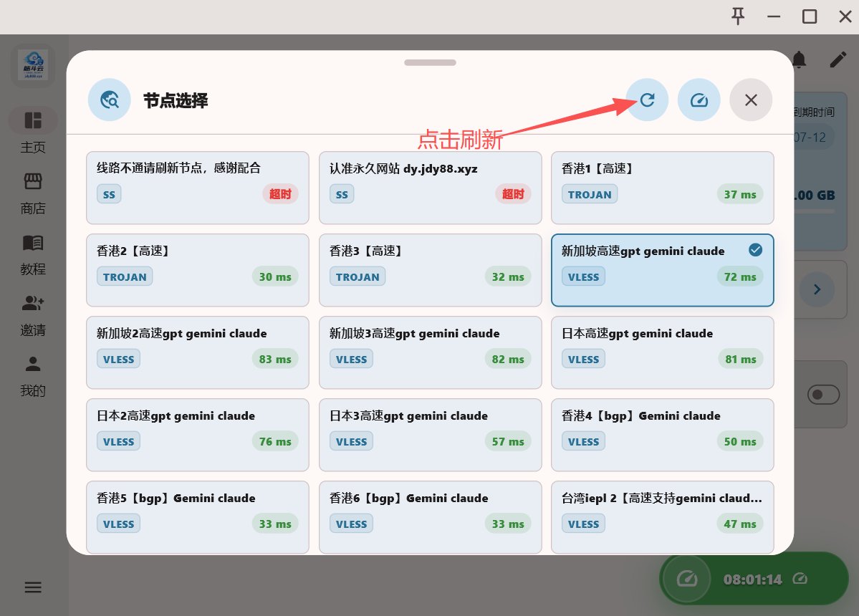This screenshot has height=616, width=859.
Task: Open the notification bell
Action: pyautogui.click(x=800, y=59)
